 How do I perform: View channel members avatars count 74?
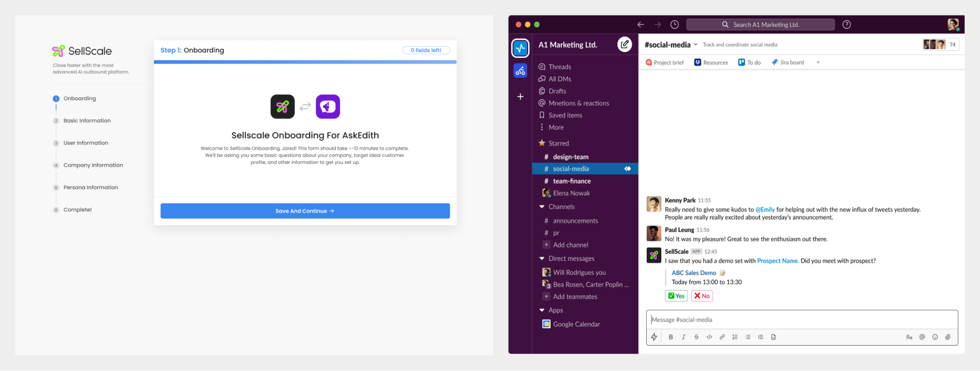click(941, 44)
